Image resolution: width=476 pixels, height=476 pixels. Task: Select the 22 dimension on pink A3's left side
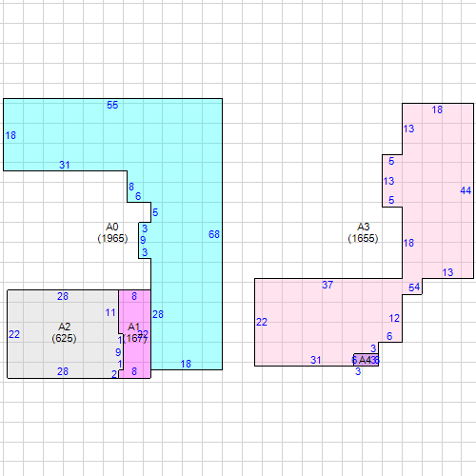tap(262, 322)
